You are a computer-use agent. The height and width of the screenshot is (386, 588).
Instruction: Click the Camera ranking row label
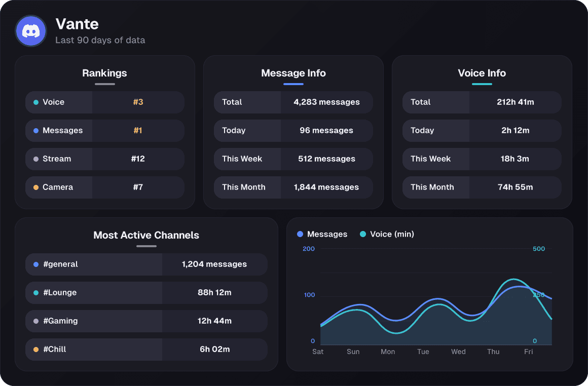point(58,187)
